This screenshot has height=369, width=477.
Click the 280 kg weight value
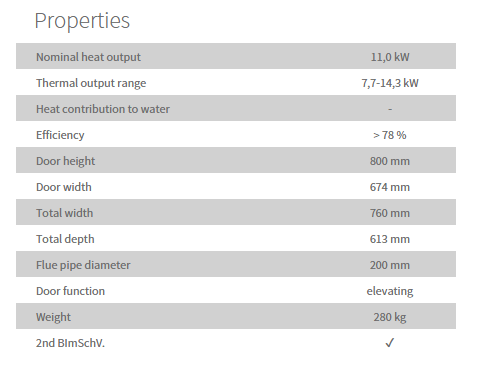[x=390, y=317]
